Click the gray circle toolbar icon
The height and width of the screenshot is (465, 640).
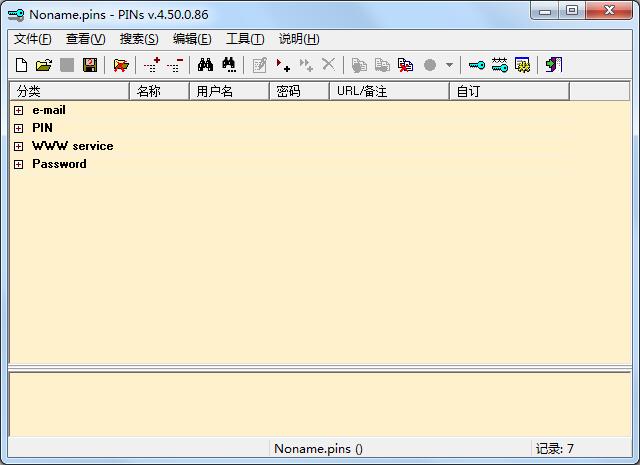pyautogui.click(x=430, y=65)
